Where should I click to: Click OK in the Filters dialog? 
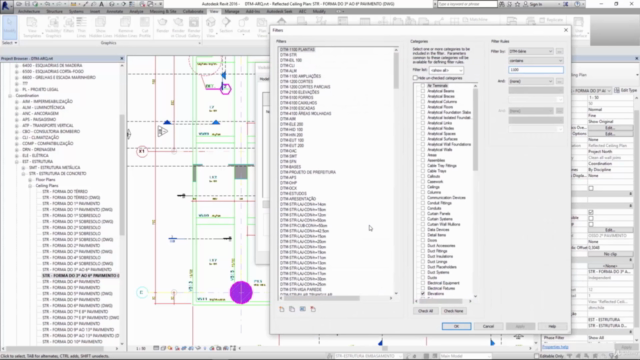456,326
